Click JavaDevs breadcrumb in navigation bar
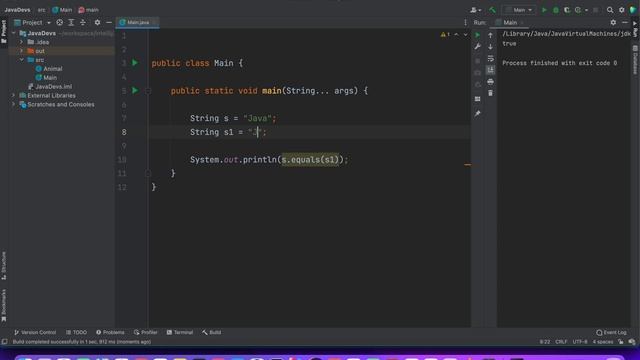This screenshot has height=360, width=640. 18,10
